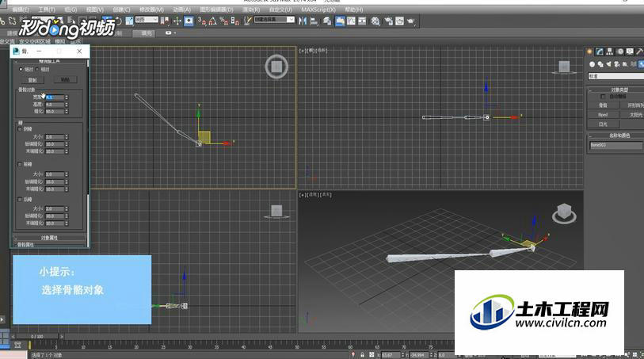Toggle the 3D Snaps tool
Image resolution: width=644 pixels, height=359 pixels.
[202, 21]
